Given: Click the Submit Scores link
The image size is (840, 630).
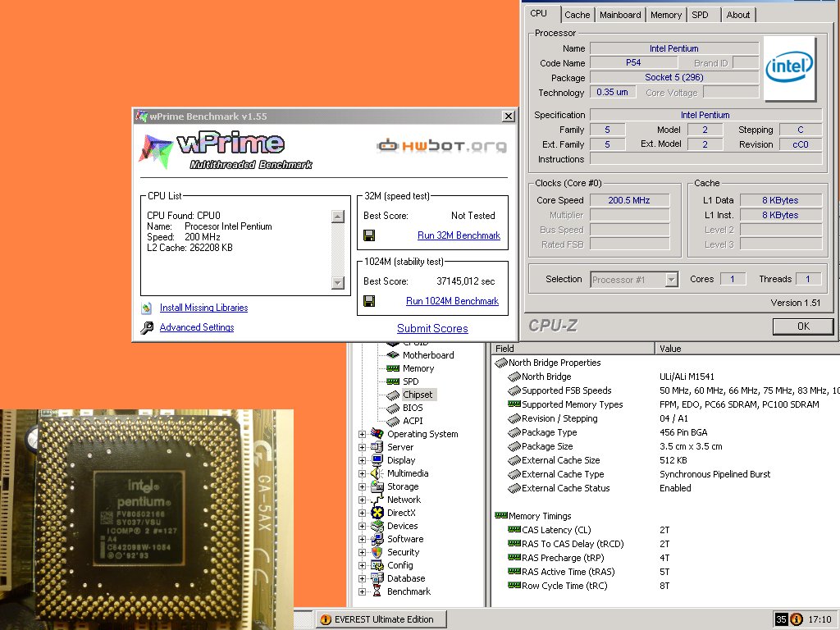Looking at the screenshot, I should click(x=432, y=328).
